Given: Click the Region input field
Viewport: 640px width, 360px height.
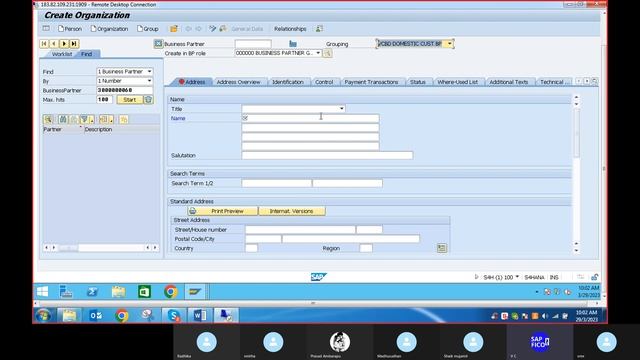Looking at the screenshot, I should pyautogui.click(x=366, y=248).
